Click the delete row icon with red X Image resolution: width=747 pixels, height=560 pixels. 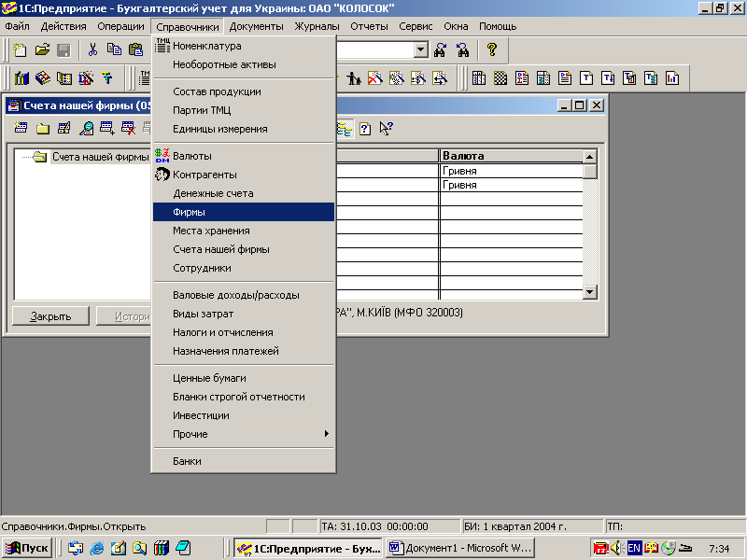128,128
